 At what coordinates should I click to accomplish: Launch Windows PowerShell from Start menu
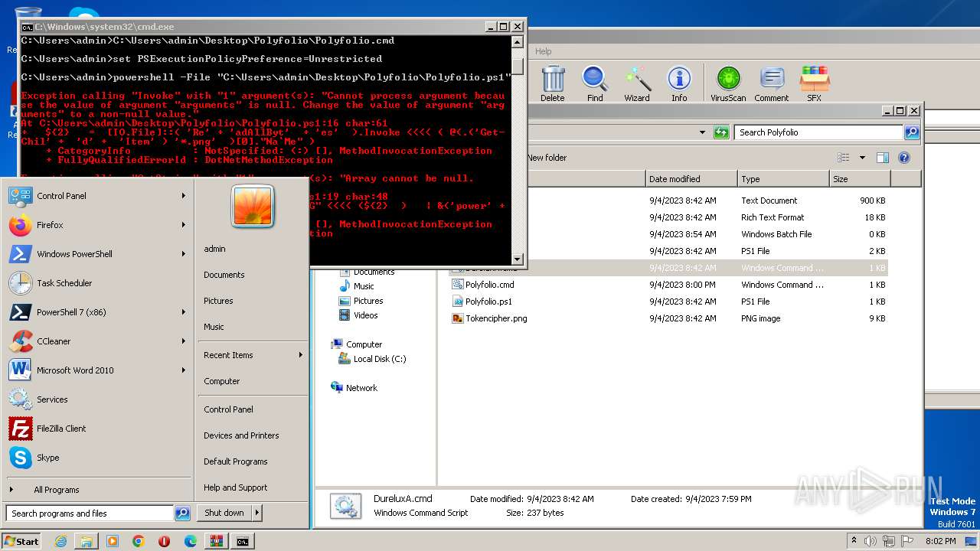98,254
